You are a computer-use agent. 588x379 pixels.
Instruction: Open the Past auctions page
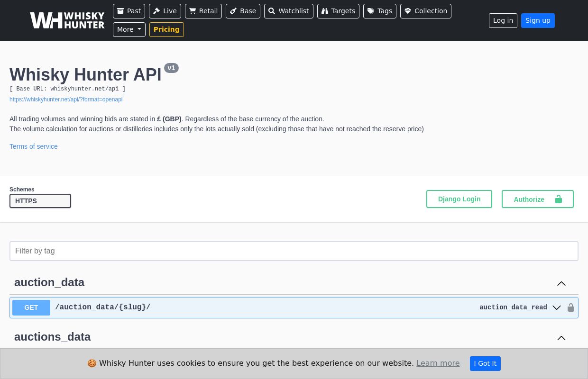pos(129,11)
